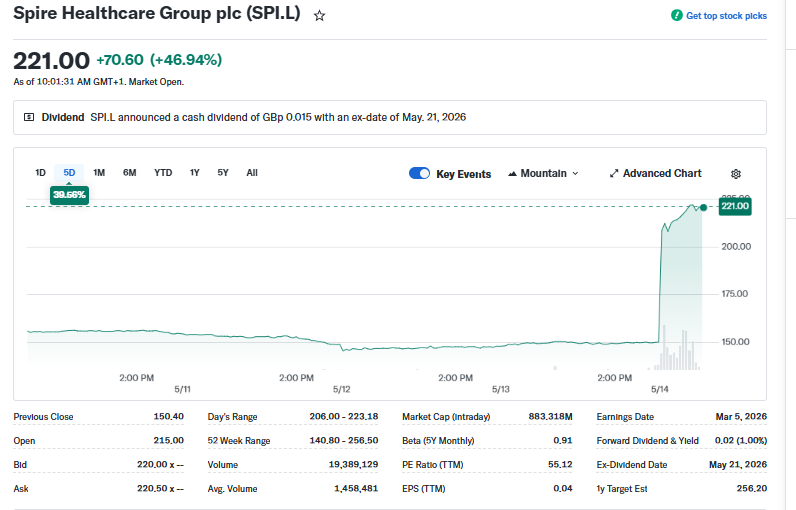The image size is (796, 510).
Task: Click the Dividend event icon
Action: [29, 117]
